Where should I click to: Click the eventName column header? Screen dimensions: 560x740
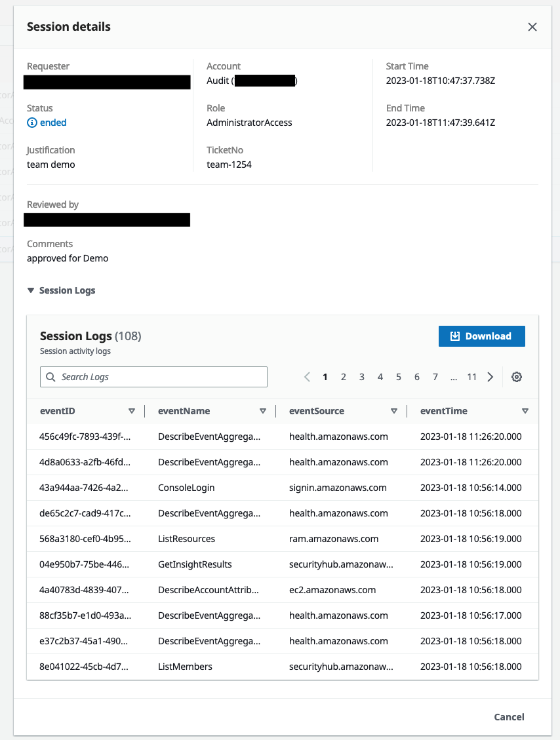[184, 411]
